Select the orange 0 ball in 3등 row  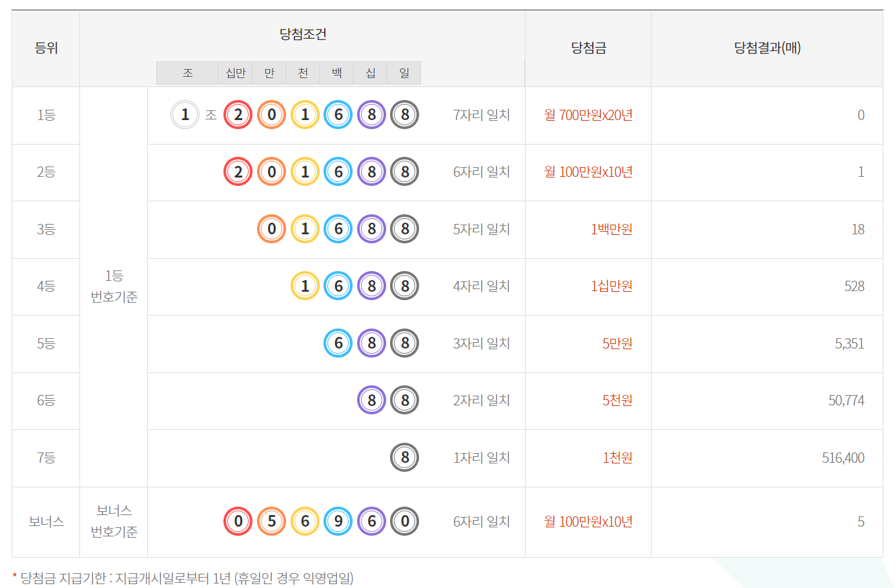(x=271, y=229)
